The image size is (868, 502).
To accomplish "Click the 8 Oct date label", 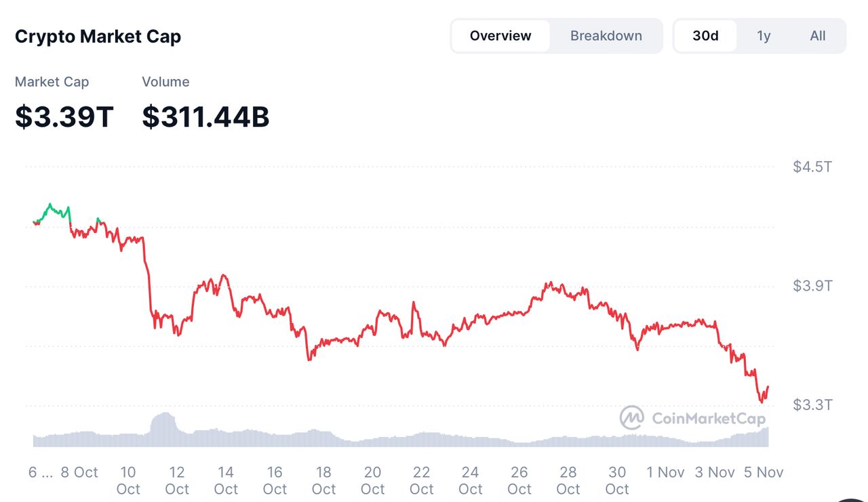I will click(79, 472).
